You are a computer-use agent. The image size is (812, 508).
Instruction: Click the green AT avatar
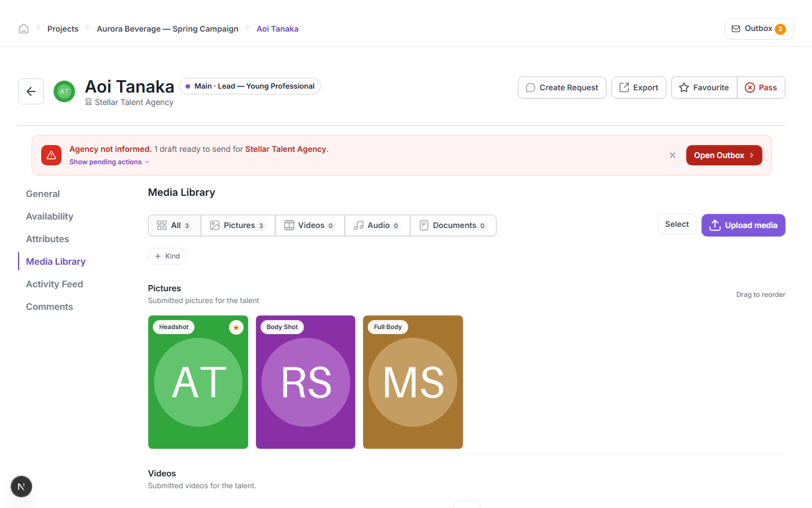click(64, 91)
